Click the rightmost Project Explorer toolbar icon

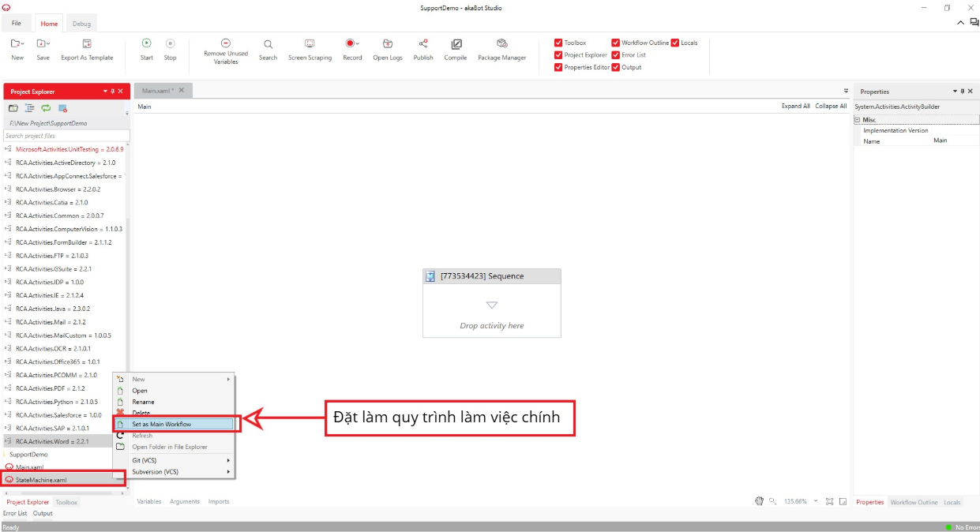(x=63, y=108)
